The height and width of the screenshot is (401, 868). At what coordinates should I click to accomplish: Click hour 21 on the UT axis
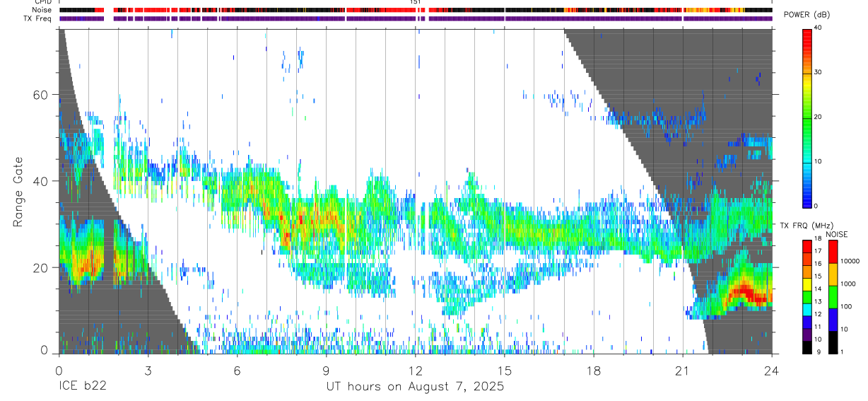click(682, 370)
